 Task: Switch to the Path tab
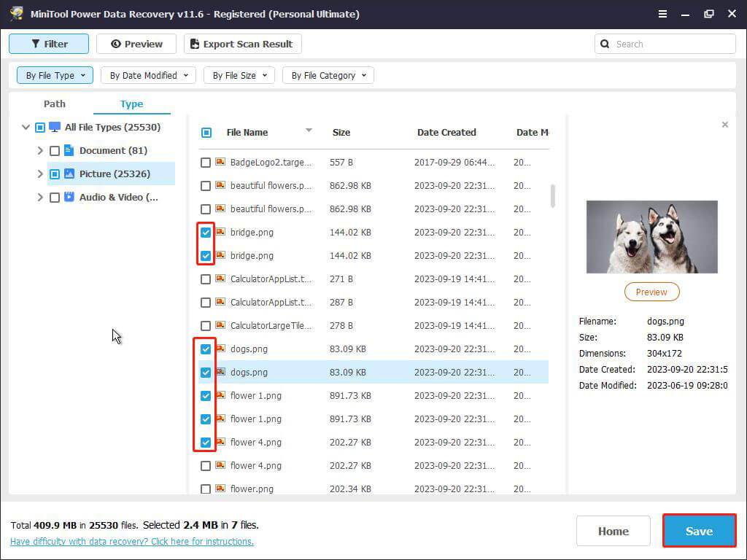tap(55, 104)
